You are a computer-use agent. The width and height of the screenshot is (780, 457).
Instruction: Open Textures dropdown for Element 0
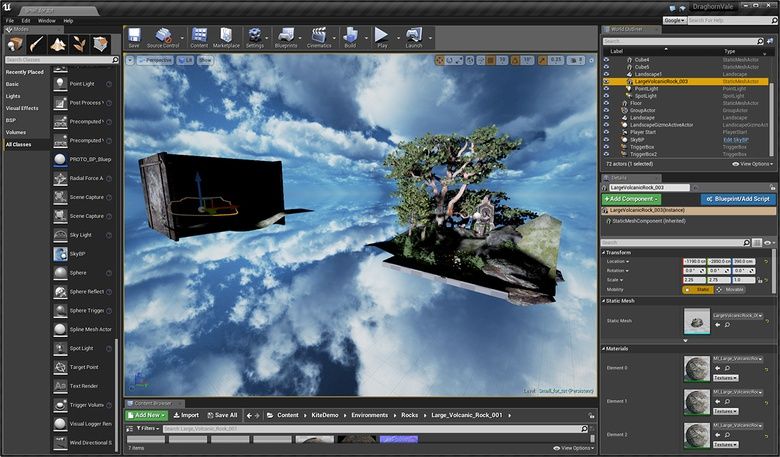(x=726, y=378)
